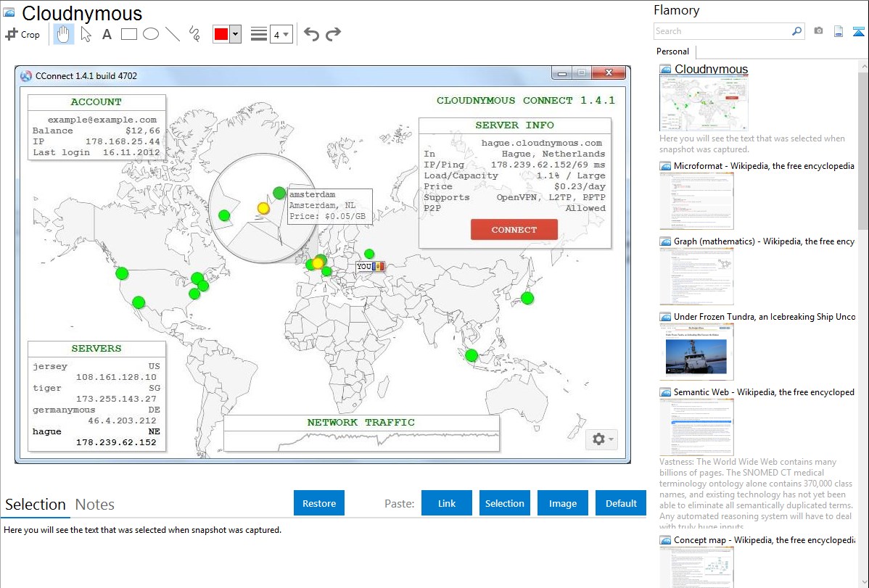Open the Personal tab in Flamory panel

[x=672, y=51]
